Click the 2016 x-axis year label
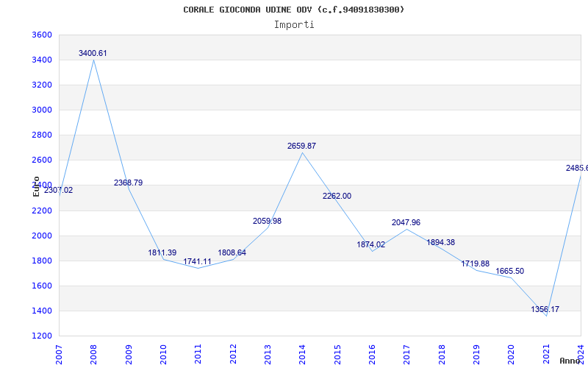This screenshot has height=368, width=588. point(372,355)
